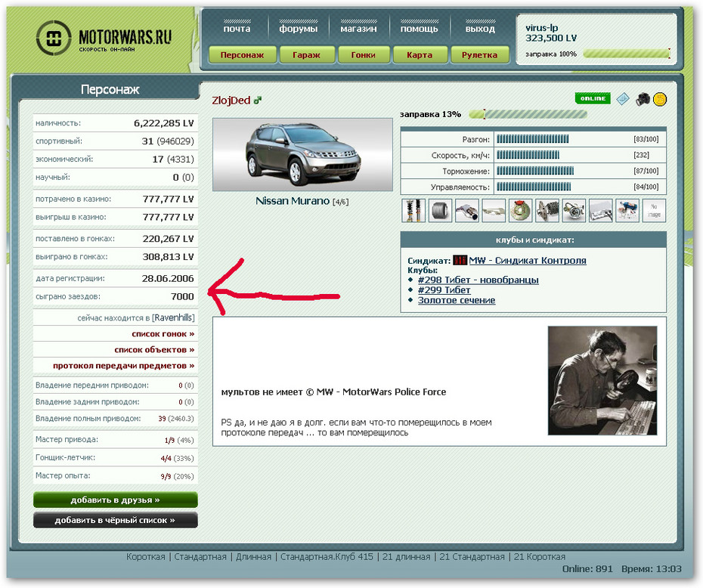Open 'MW - Синдикат Контроля' link

pyautogui.click(x=528, y=261)
